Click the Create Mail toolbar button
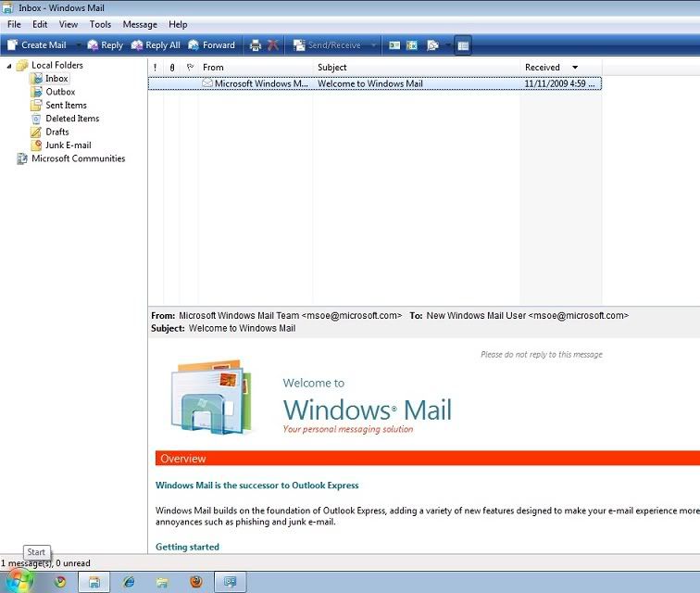The height and width of the screenshot is (593, 700). [37, 45]
